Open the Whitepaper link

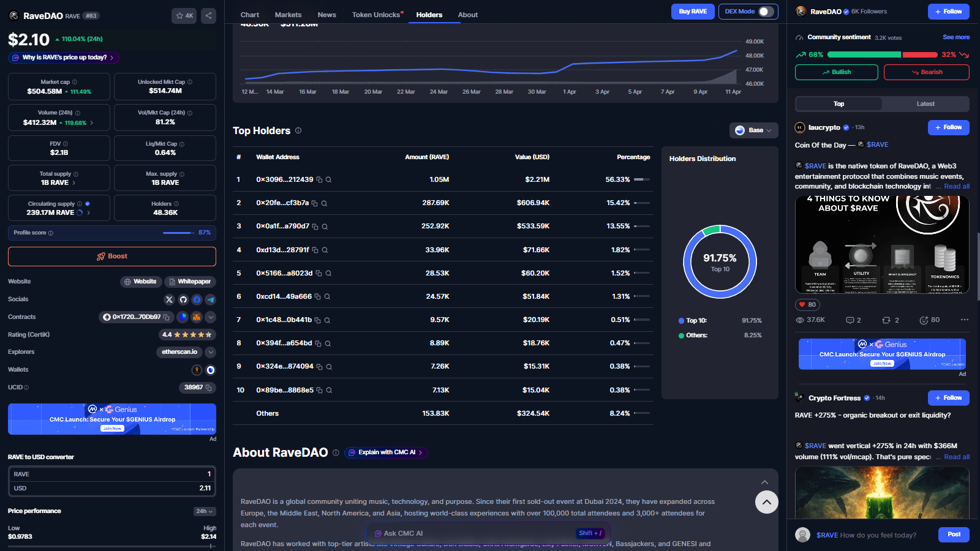coord(190,282)
